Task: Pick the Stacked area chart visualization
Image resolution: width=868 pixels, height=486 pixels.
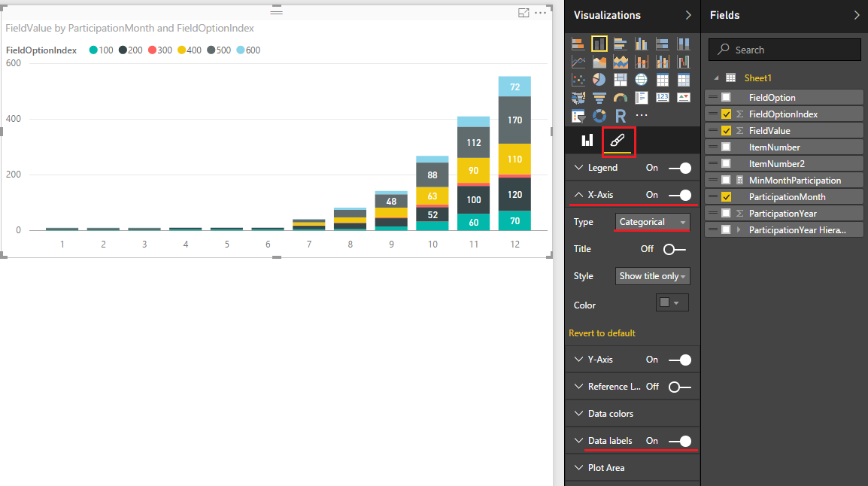Action: pos(620,62)
